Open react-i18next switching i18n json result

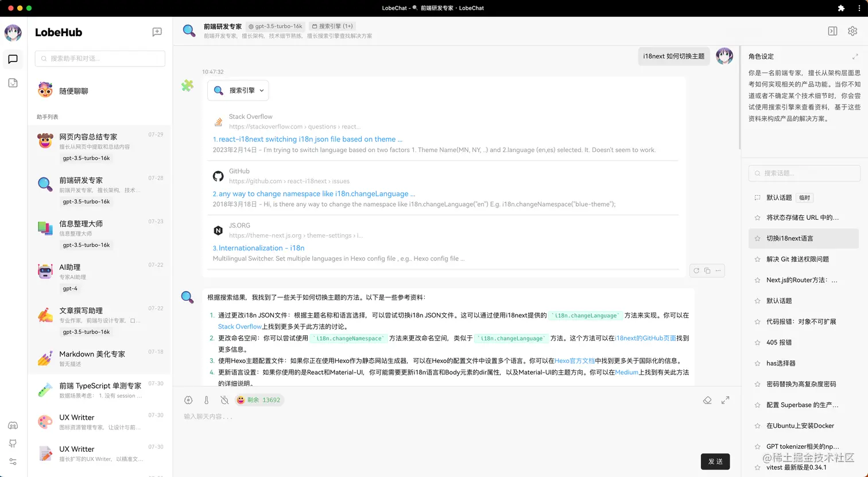click(x=308, y=139)
